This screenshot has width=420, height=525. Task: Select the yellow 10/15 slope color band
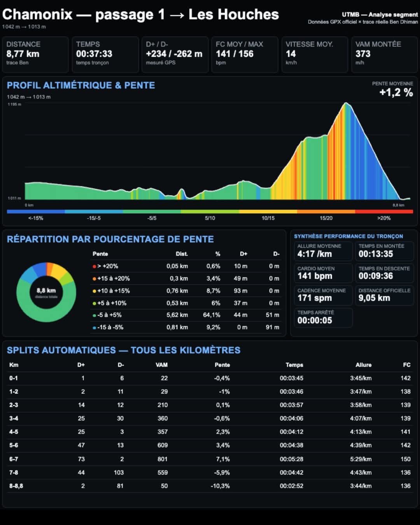pos(268,212)
